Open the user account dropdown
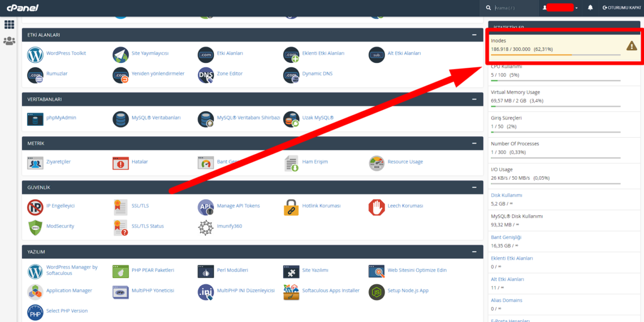Image resolution: width=644 pixels, height=322 pixels. point(560,8)
